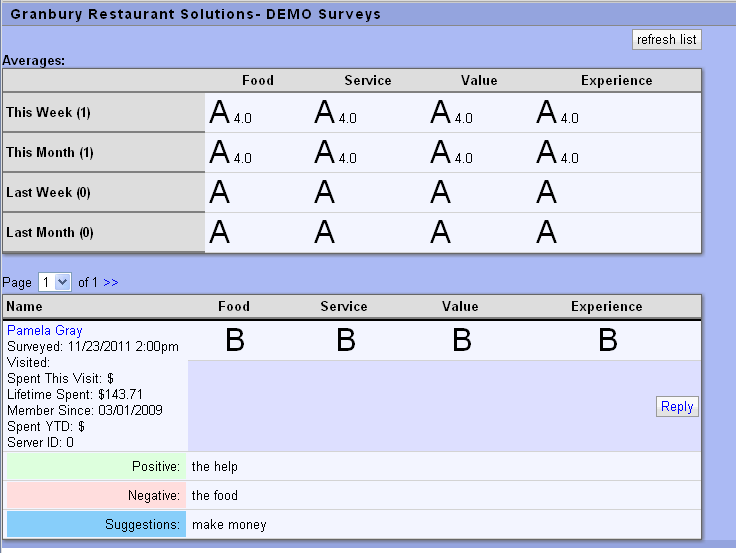The height and width of the screenshot is (553, 736).
Task: Select the Food column header in Averages
Action: 258,80
